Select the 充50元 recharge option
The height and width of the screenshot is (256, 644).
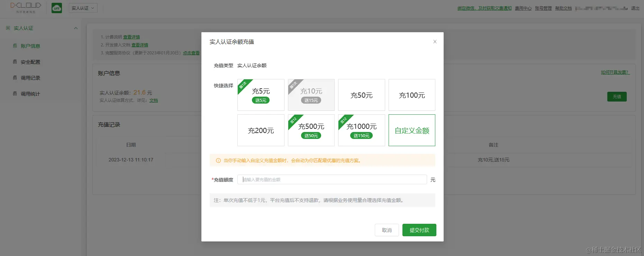pyautogui.click(x=362, y=95)
